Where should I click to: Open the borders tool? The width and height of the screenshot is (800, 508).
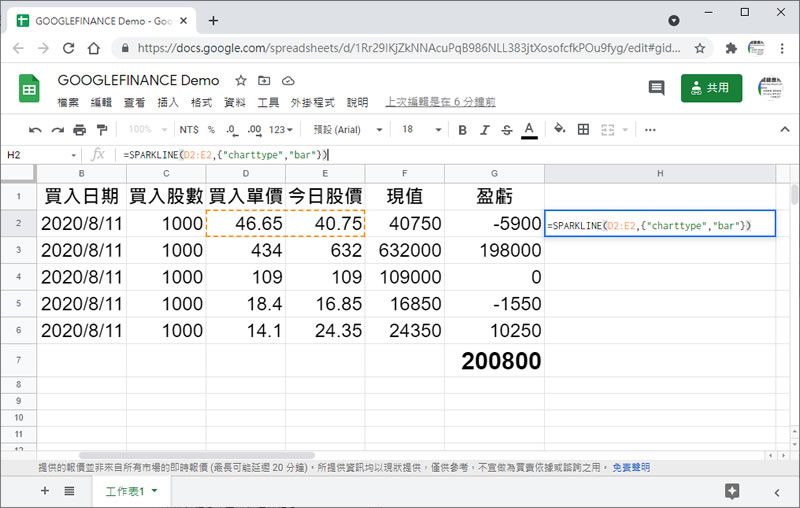point(583,130)
